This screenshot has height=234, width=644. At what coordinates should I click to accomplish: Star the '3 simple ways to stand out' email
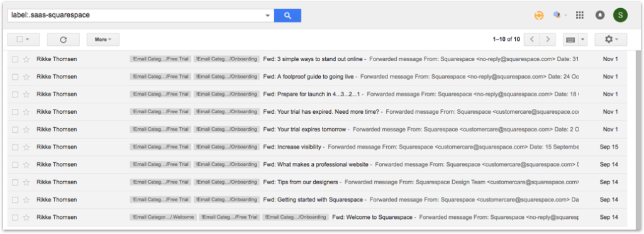(26, 59)
